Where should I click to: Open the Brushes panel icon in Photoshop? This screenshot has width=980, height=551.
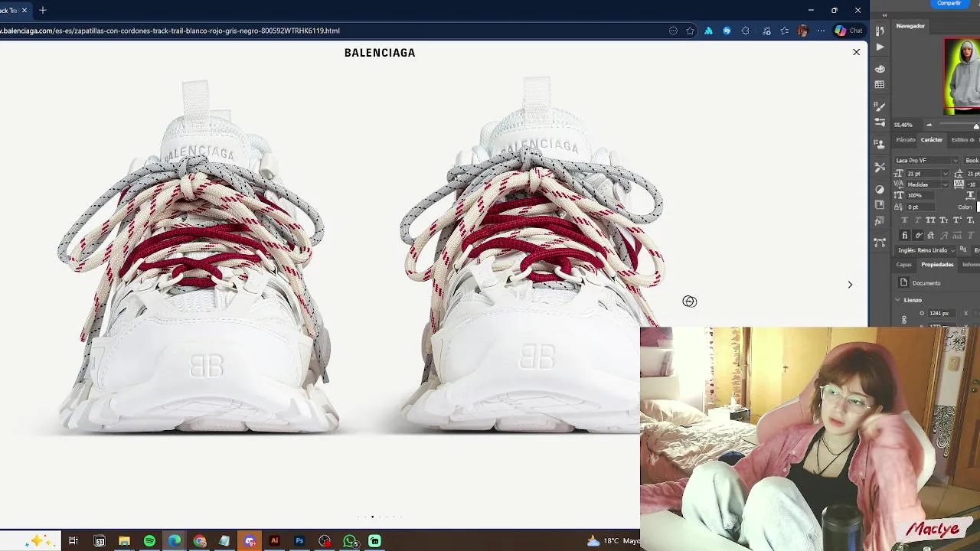point(880,106)
